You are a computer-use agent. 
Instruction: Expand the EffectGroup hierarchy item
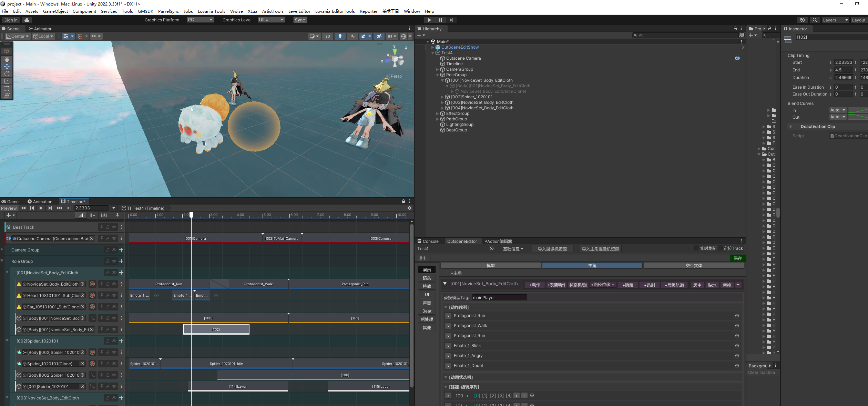pos(438,113)
